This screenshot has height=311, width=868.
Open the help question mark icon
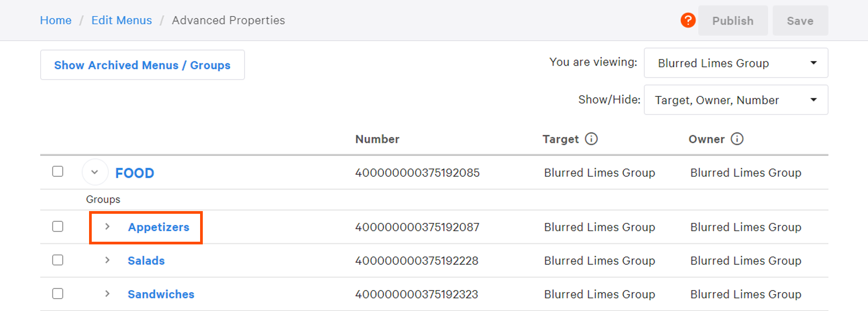click(x=688, y=20)
